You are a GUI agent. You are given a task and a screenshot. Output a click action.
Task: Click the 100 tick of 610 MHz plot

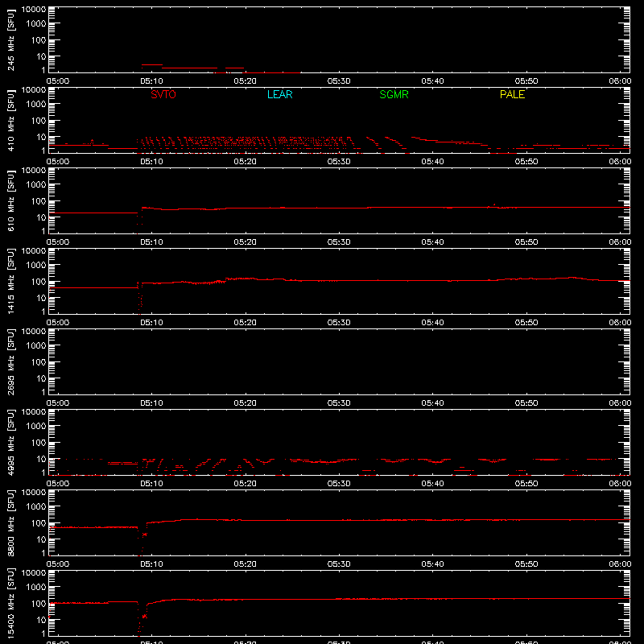coord(39,201)
